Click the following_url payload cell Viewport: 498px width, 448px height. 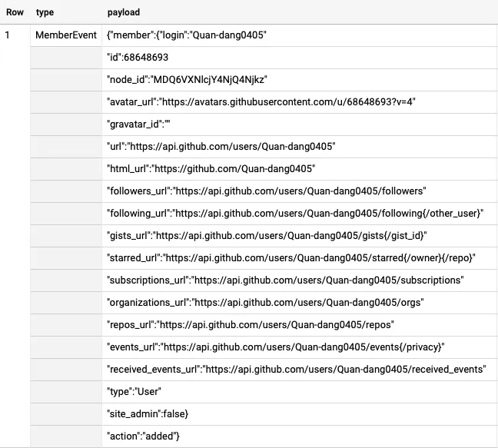pos(294,214)
